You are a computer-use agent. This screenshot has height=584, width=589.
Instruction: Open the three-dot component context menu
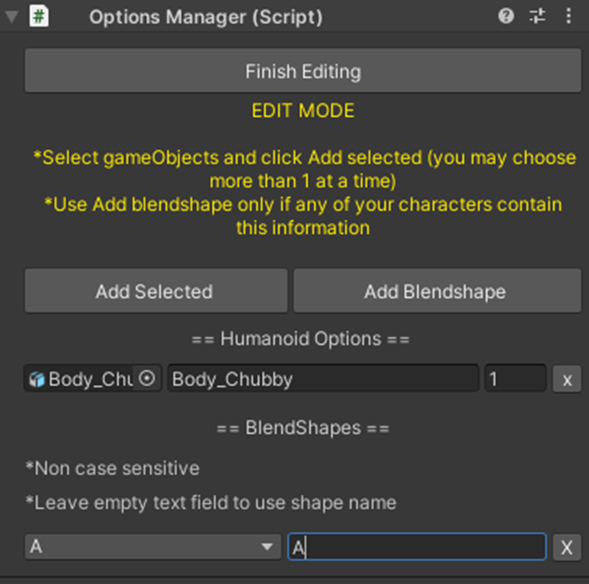569,16
